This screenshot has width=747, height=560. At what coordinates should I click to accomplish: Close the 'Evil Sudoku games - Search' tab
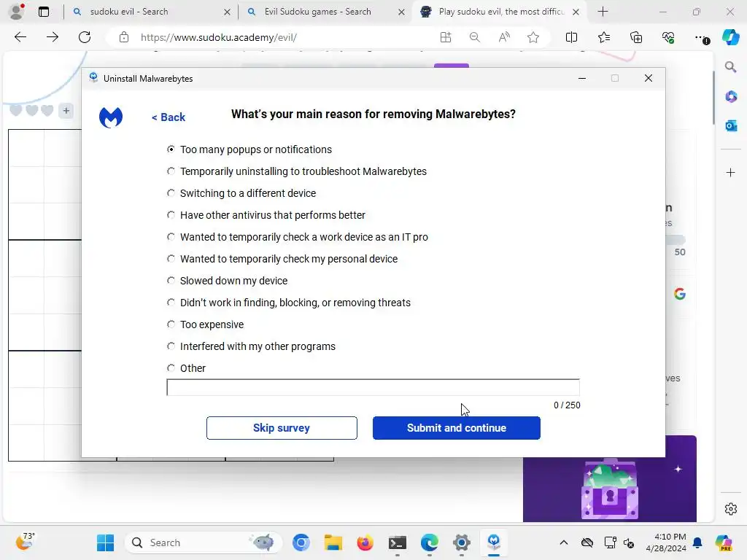(x=402, y=12)
